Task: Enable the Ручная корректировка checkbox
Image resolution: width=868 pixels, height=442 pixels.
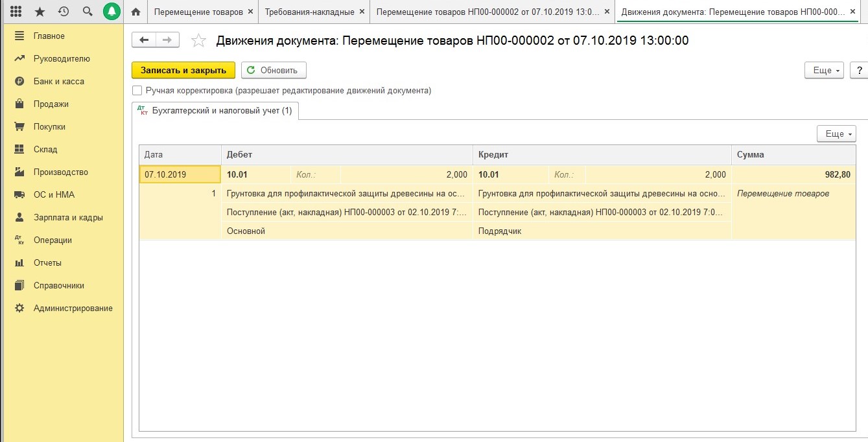Action: click(x=137, y=91)
